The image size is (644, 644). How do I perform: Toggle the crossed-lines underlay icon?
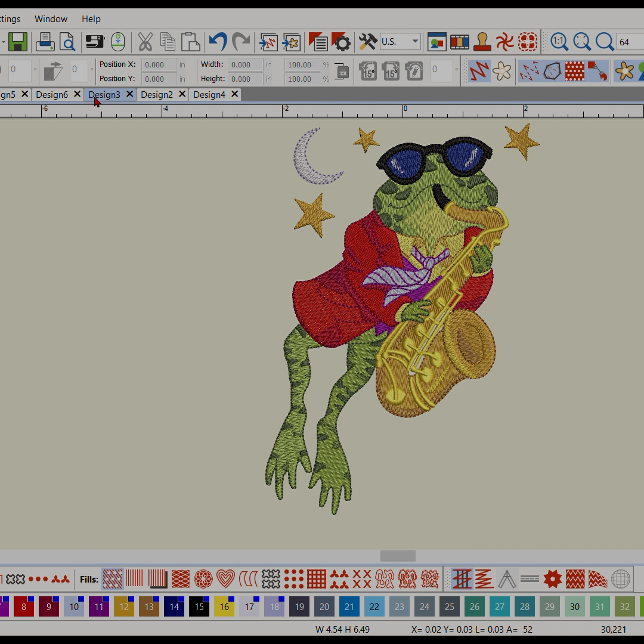point(462,579)
